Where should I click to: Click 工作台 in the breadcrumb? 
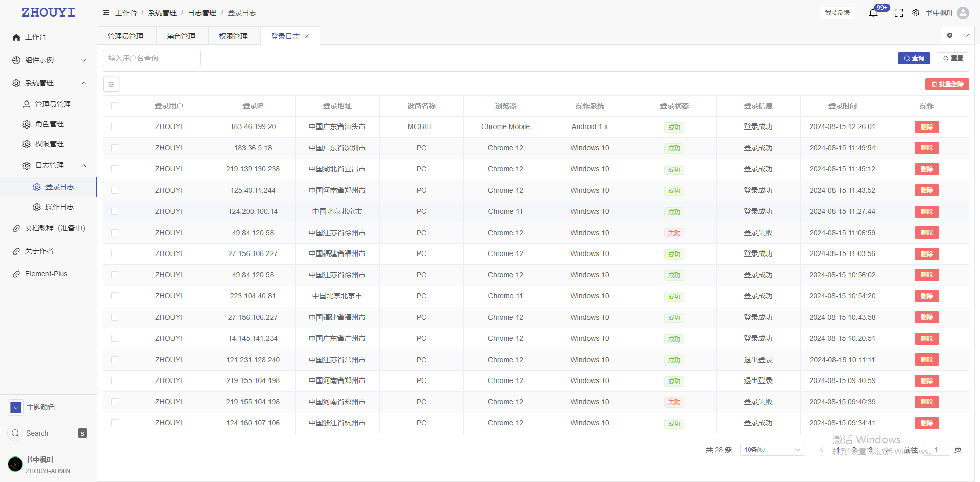126,13
